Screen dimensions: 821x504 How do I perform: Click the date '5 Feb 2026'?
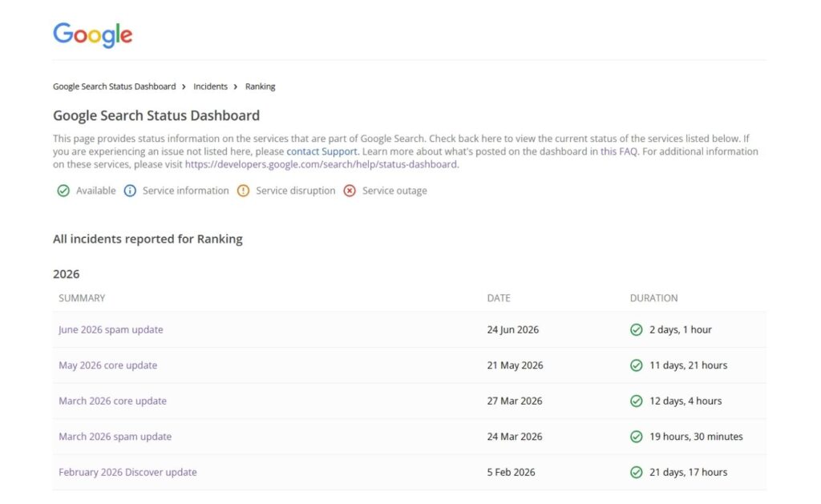tap(511, 472)
